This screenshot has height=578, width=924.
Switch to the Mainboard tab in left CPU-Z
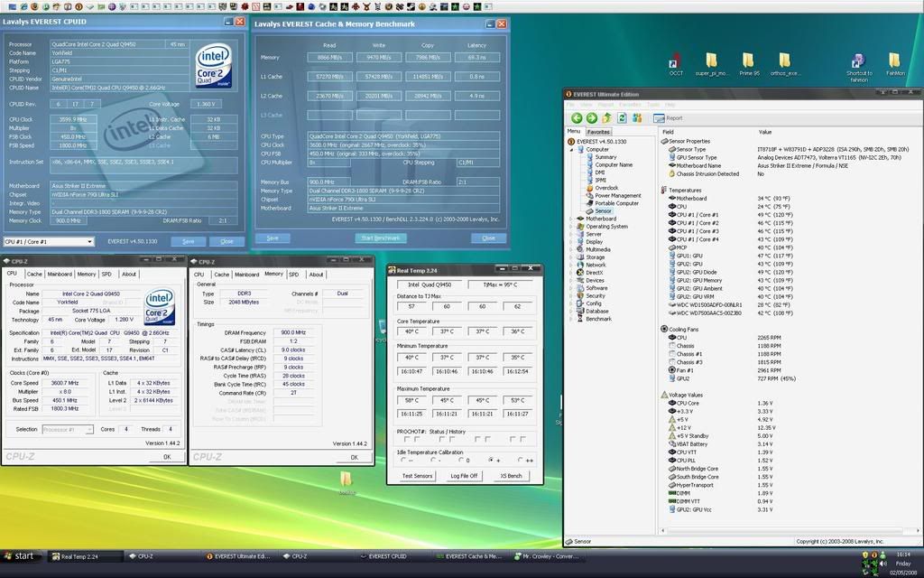pos(60,274)
